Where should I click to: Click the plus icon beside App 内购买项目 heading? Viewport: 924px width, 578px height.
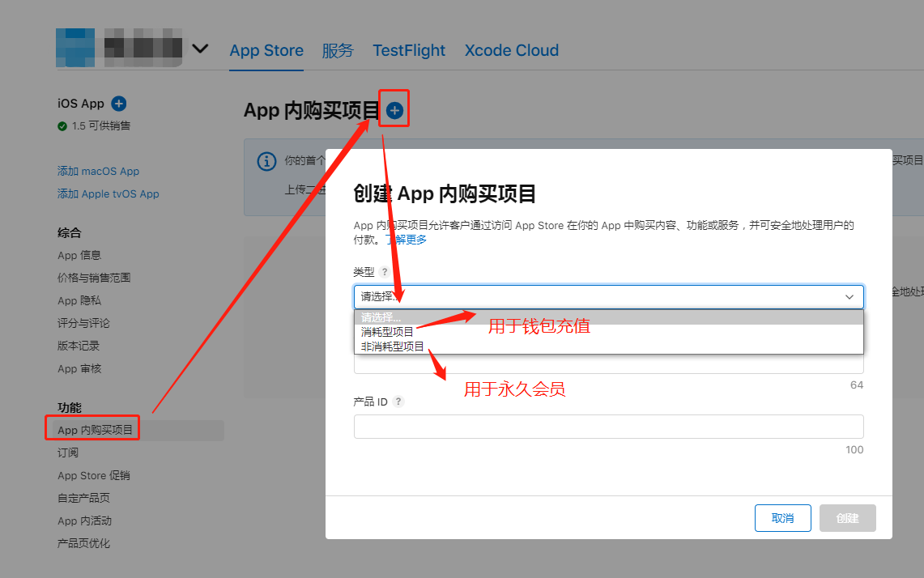point(395,110)
